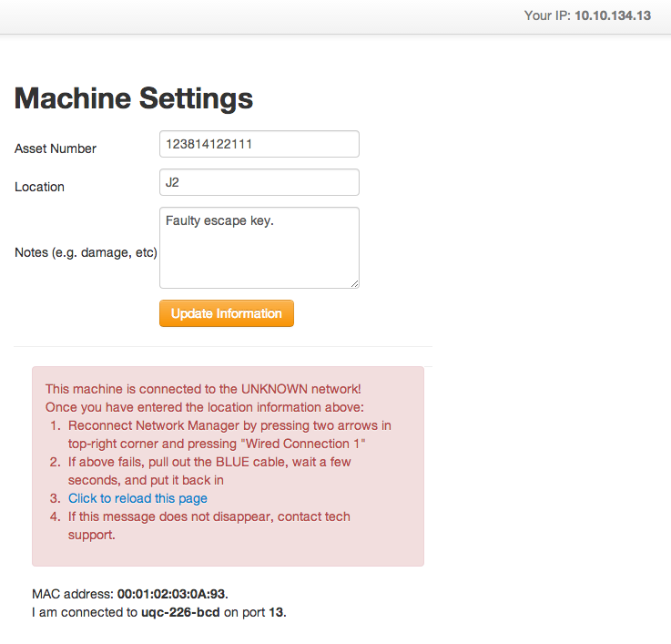The image size is (671, 644).
Task: Click the IP address 10.10.134.13
Action: click(x=613, y=15)
